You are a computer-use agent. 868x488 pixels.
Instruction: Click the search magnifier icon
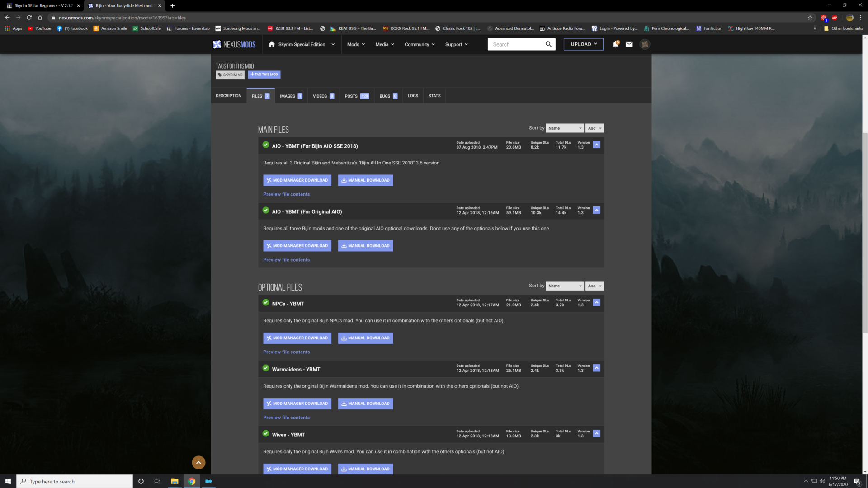tap(548, 44)
